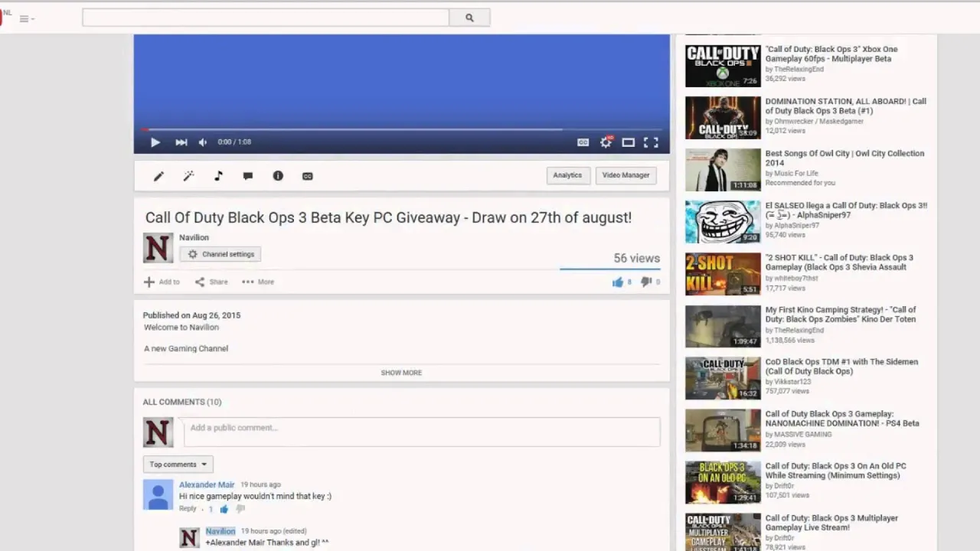The height and width of the screenshot is (551, 980).
Task: Enter fullscreen mode
Action: click(x=651, y=142)
